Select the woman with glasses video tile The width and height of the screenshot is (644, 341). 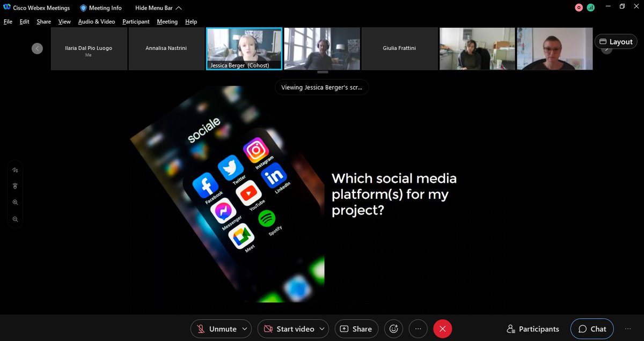click(555, 49)
